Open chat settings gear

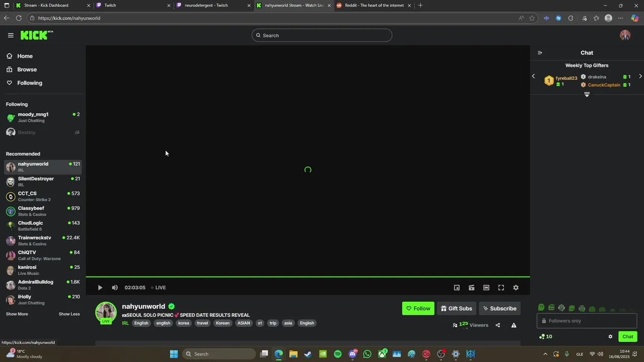(610, 337)
